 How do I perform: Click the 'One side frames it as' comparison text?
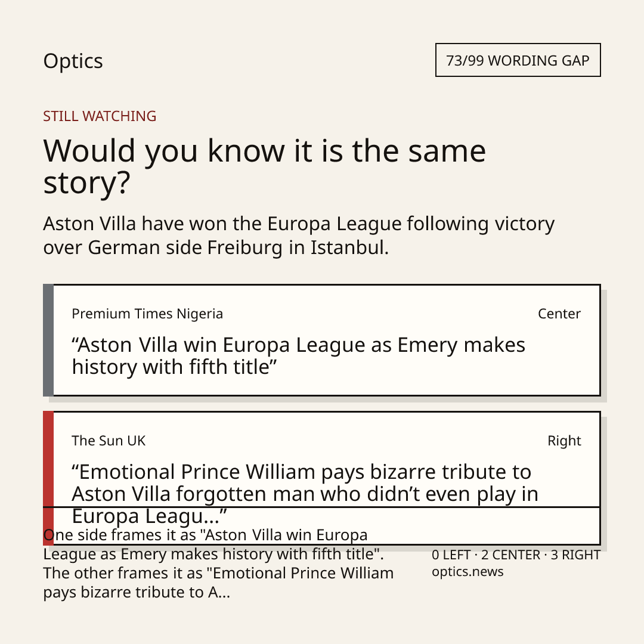click(213, 544)
